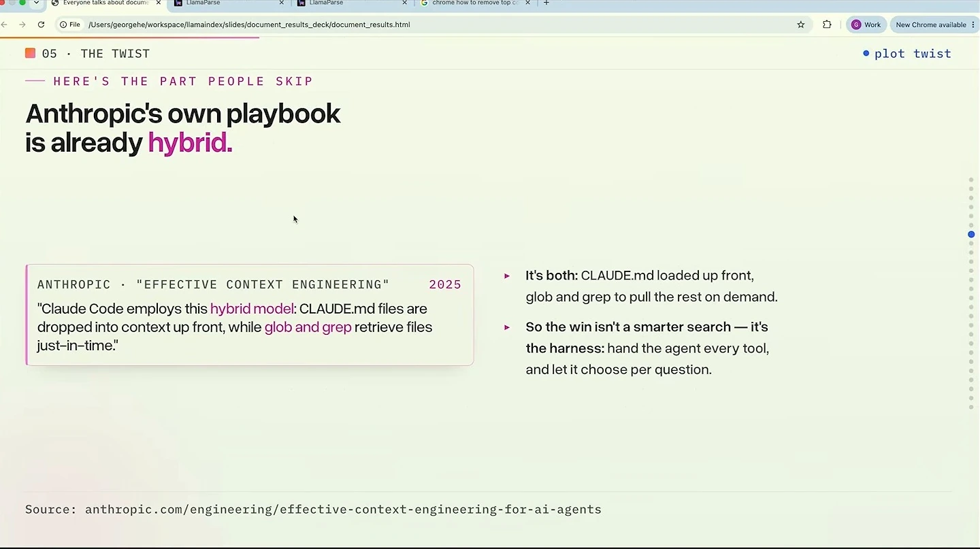Click the address bar showing document_results.html
The height and width of the screenshot is (549, 980).
(436, 24)
